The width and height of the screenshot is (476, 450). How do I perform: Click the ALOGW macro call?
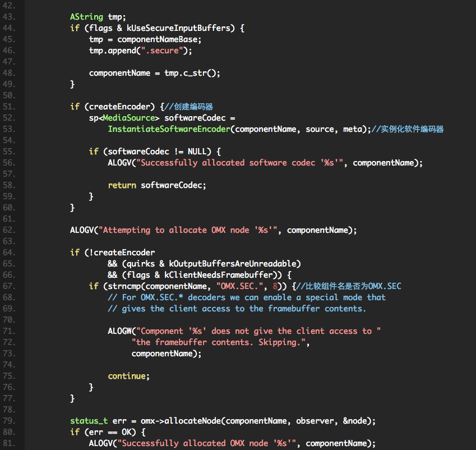pyautogui.click(x=119, y=331)
